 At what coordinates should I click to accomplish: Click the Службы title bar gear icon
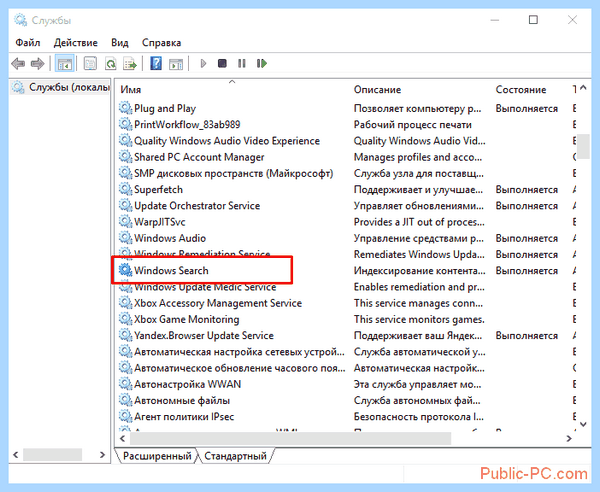tap(20, 20)
